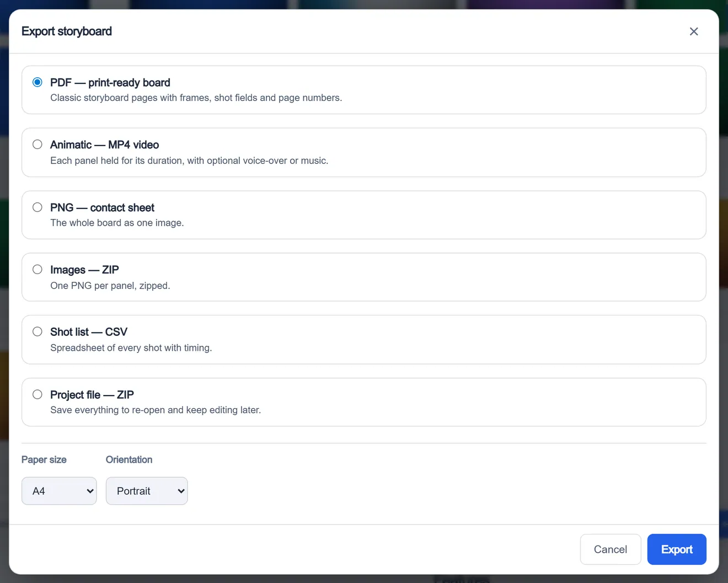Select the PDF print-ready board radio button

38,82
